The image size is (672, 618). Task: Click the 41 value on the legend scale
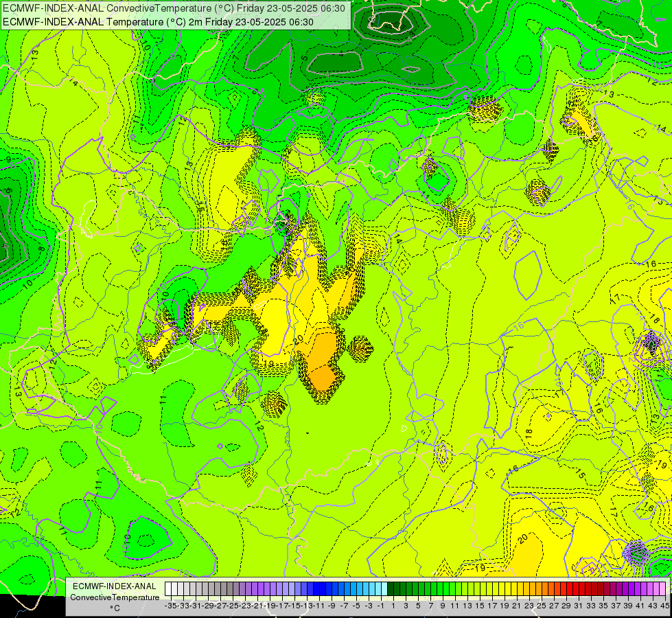coord(640,606)
